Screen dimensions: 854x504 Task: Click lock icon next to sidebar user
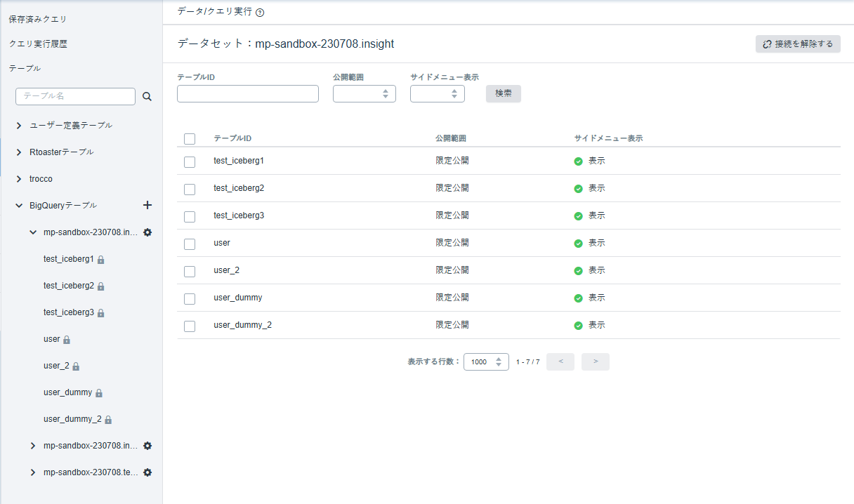[x=67, y=340]
